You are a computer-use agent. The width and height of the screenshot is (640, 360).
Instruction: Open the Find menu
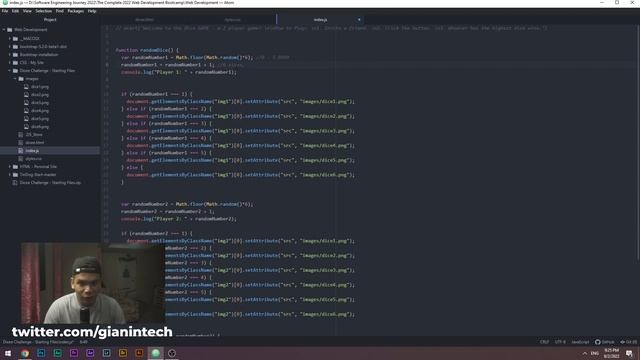click(60, 11)
